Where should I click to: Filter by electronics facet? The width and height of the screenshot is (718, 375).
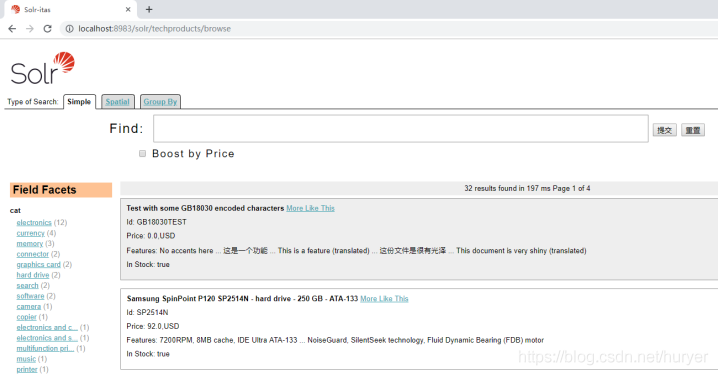click(x=34, y=223)
